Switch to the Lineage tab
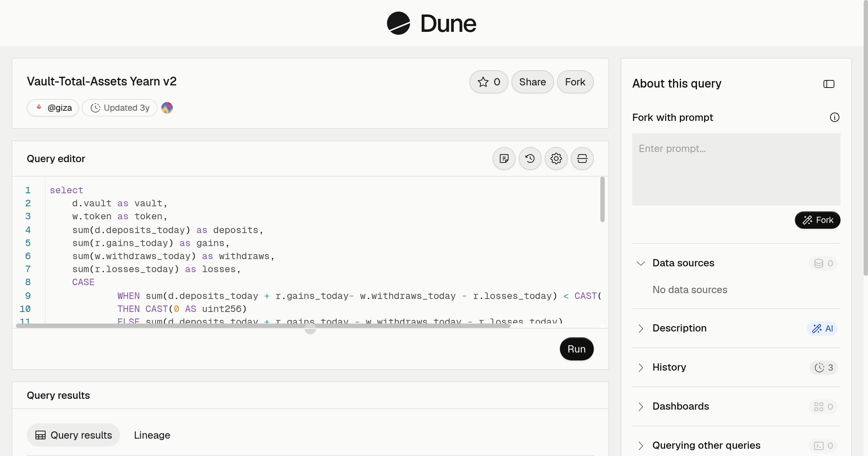Screen dimensions: 868x456 pyautogui.click(x=152, y=435)
